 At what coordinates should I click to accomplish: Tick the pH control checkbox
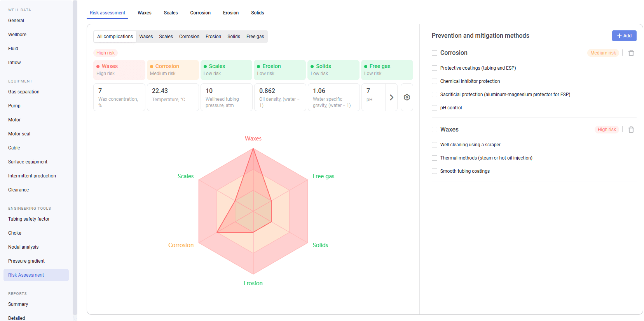[x=435, y=108]
